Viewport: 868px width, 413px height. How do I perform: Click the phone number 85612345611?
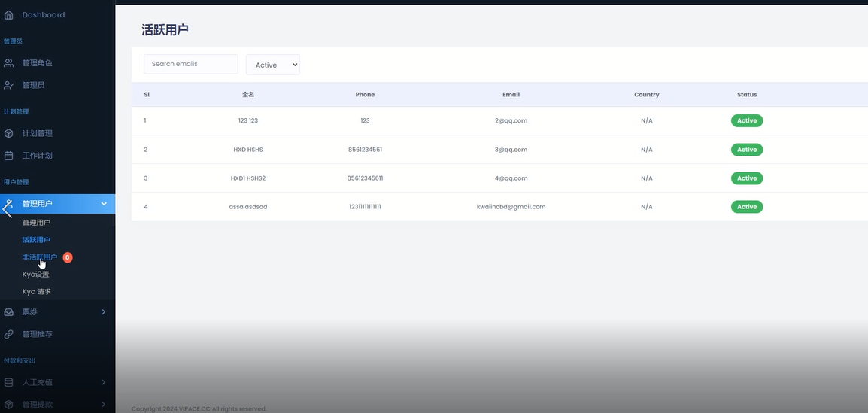pos(365,178)
